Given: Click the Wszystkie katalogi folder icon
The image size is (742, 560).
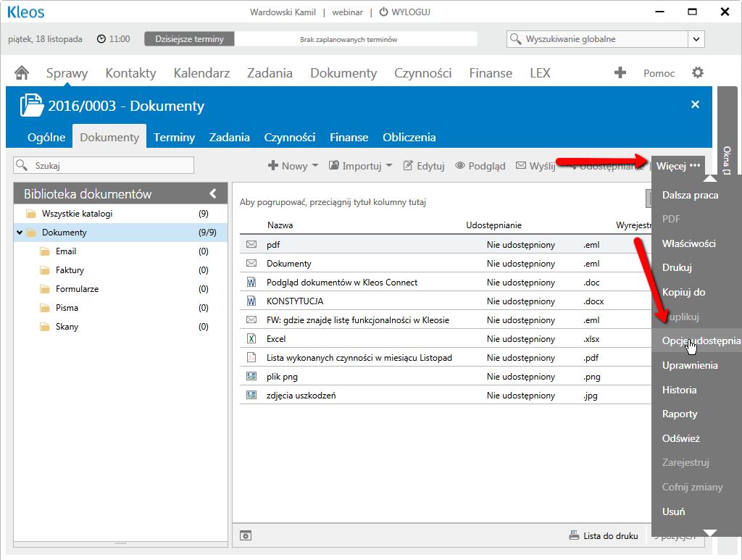Looking at the screenshot, I should click(31, 214).
